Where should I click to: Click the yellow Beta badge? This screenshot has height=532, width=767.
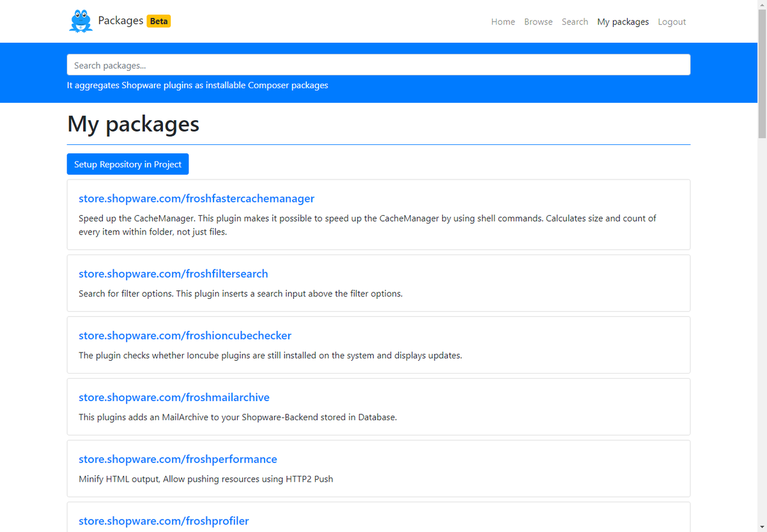click(159, 21)
